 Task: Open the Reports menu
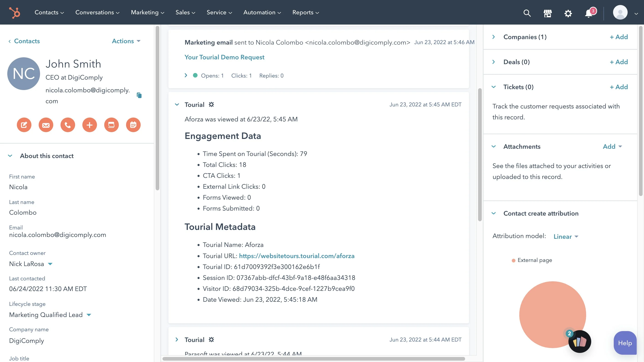click(305, 12)
